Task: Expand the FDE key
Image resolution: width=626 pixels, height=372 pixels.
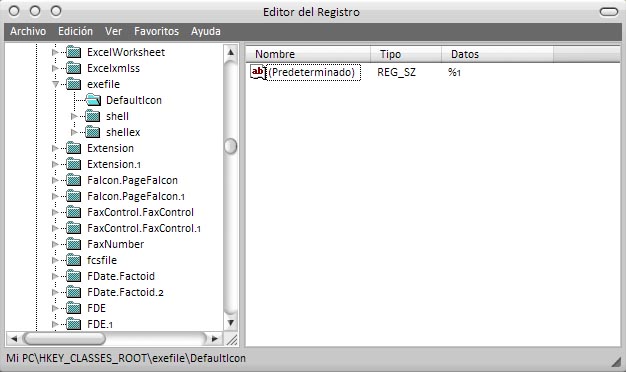Action: (x=55, y=308)
